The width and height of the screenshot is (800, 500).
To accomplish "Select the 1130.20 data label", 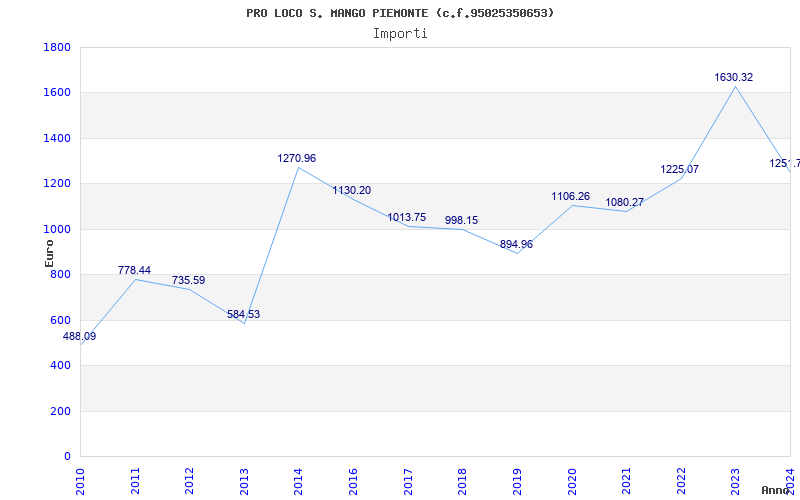I will [352, 191].
